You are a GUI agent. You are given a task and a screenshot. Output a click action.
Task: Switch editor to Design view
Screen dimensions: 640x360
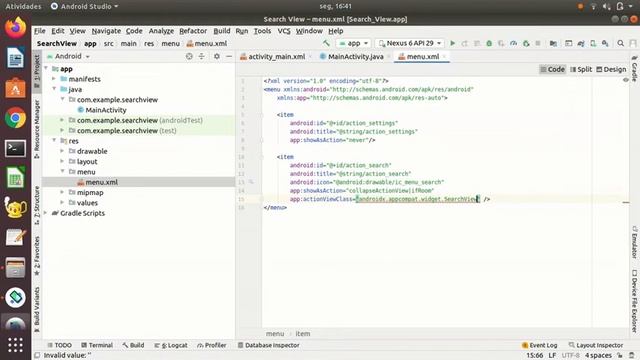(611, 69)
